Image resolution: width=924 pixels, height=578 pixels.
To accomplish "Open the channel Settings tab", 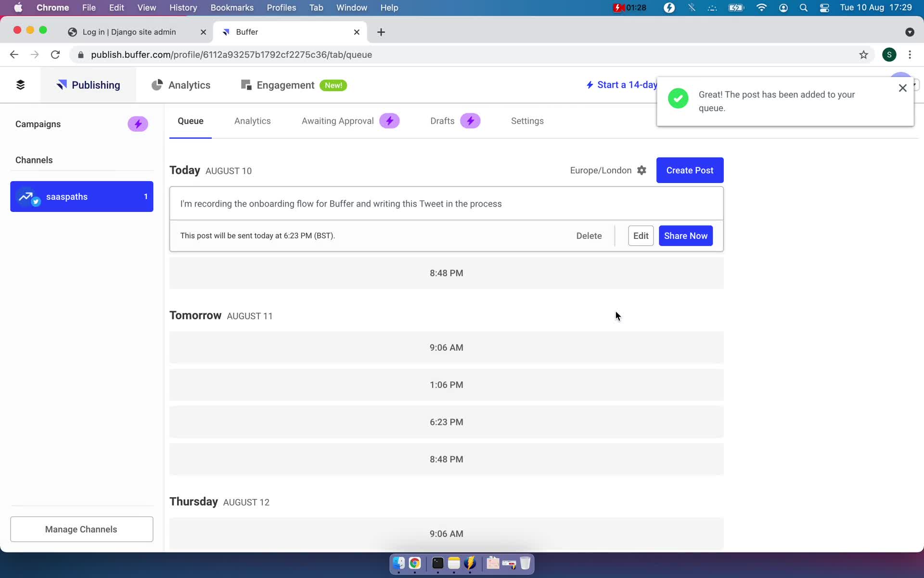I will (x=527, y=121).
